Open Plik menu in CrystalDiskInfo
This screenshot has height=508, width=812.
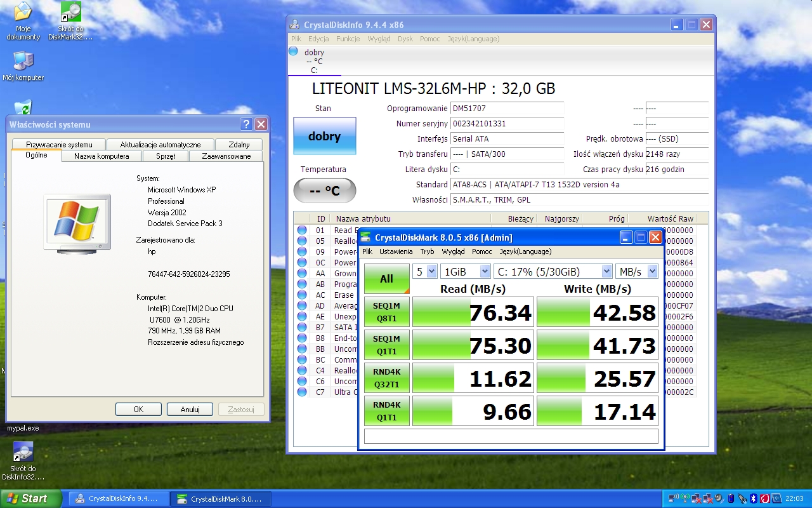click(x=296, y=39)
